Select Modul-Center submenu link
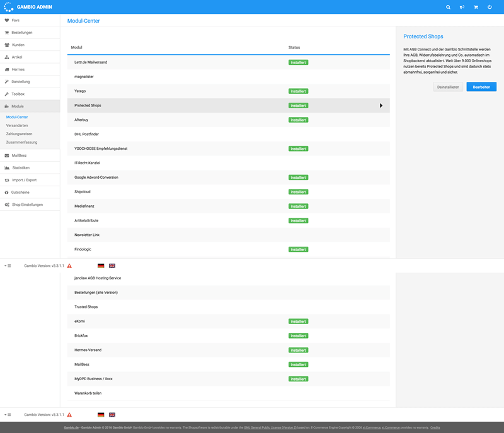The height and width of the screenshot is (433, 504). 17,117
